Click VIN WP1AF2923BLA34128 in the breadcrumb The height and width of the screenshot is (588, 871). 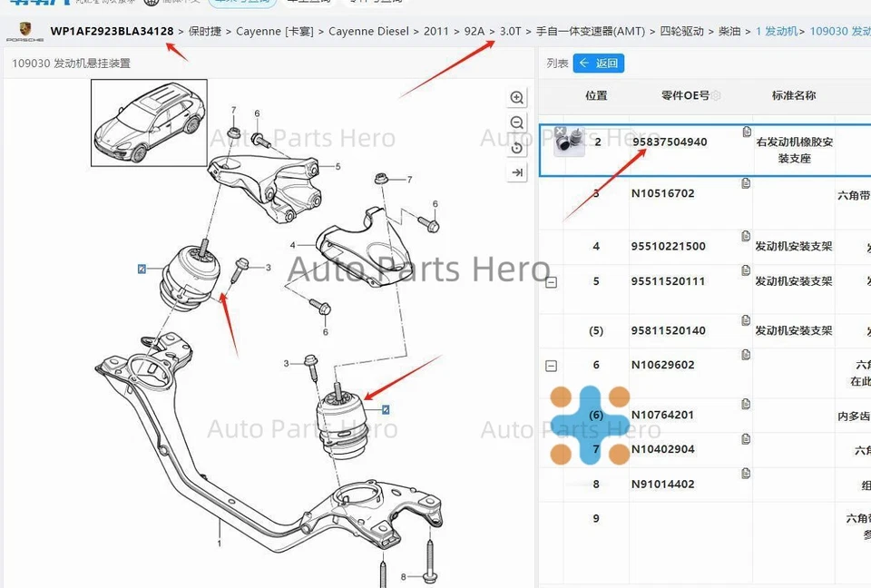[x=112, y=31]
